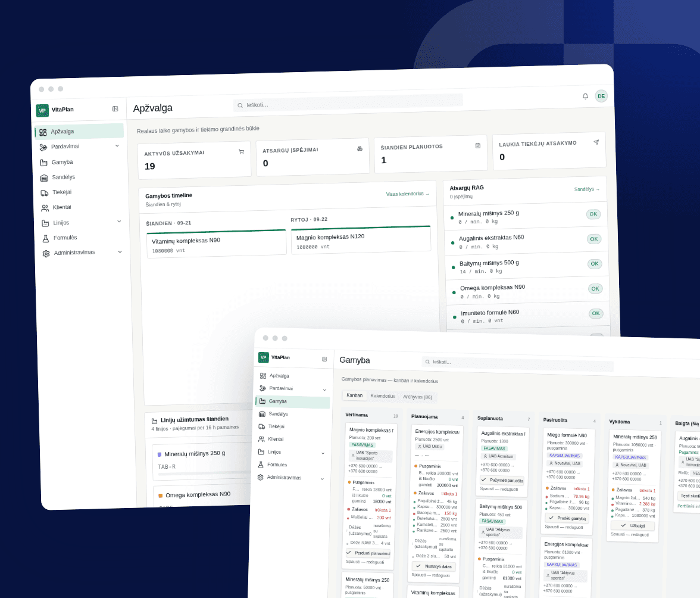Click the bell notifications icon in Apžvalga window
The width and height of the screenshot is (700, 598).
click(x=585, y=96)
